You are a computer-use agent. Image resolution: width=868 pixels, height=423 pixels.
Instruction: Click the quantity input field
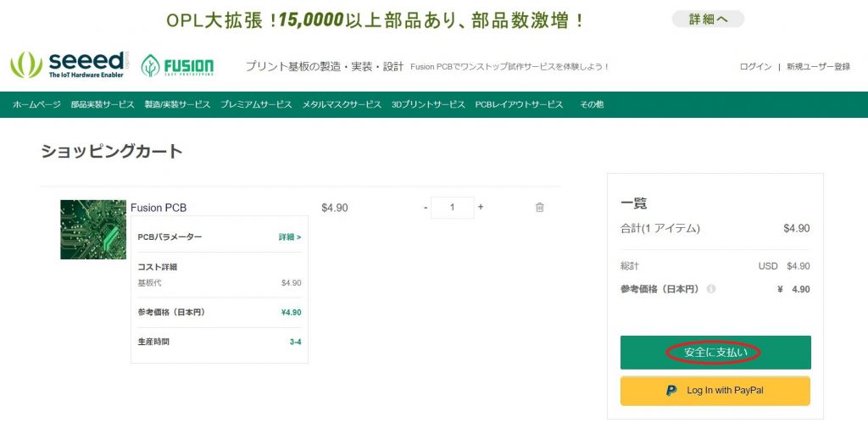pos(453,208)
